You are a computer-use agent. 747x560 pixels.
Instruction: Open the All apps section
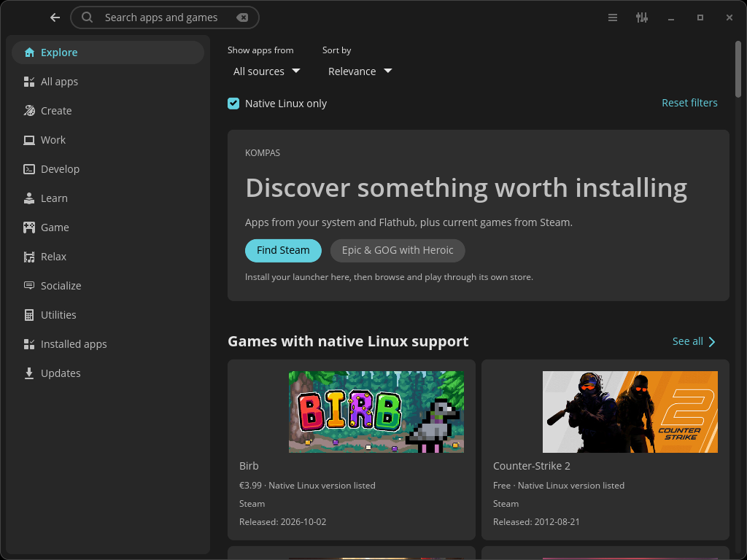click(x=108, y=82)
